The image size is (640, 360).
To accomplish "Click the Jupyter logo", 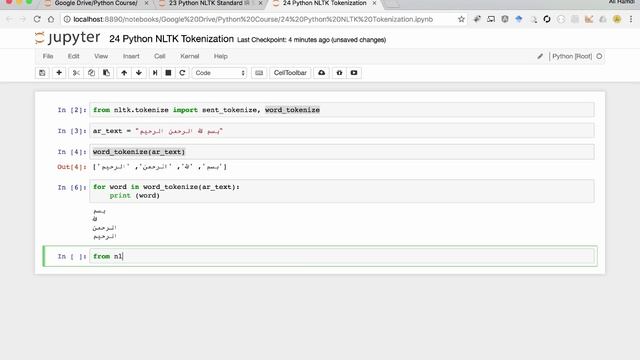I will click(68, 38).
